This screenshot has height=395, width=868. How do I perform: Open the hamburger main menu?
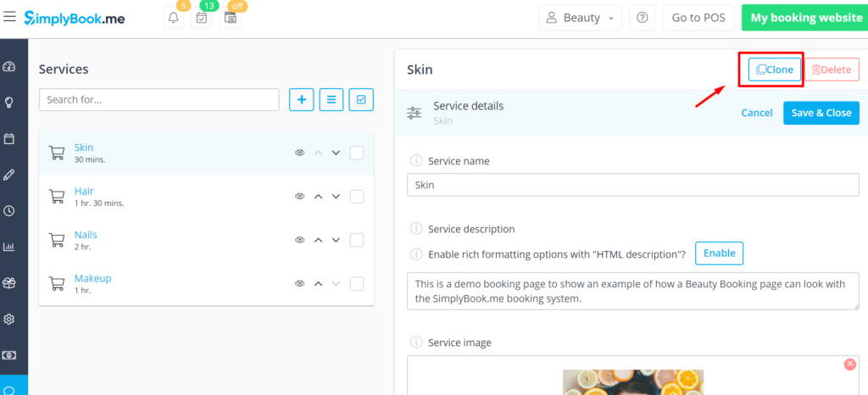tap(9, 17)
